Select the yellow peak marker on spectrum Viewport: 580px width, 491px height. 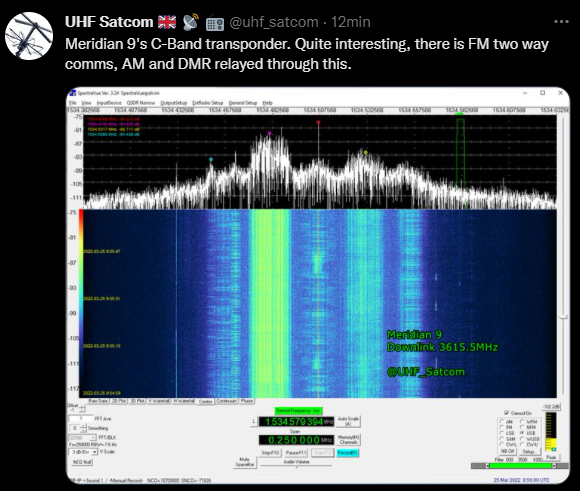(x=365, y=152)
